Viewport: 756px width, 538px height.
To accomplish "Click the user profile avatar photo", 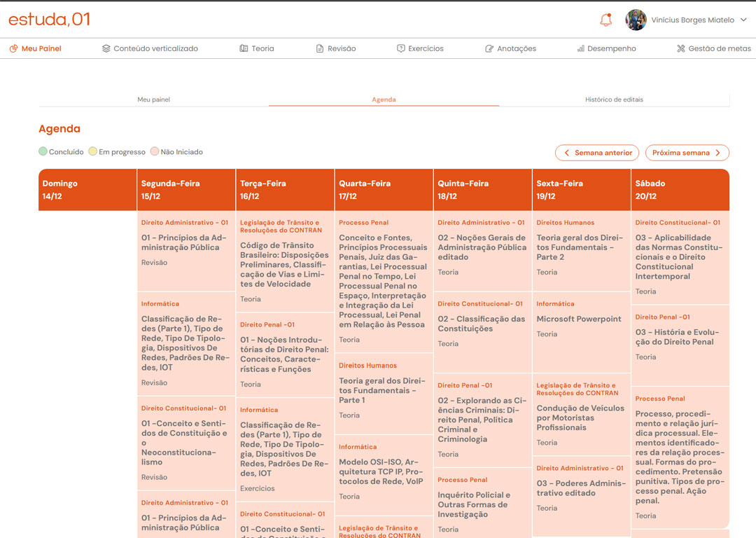I will [x=636, y=20].
